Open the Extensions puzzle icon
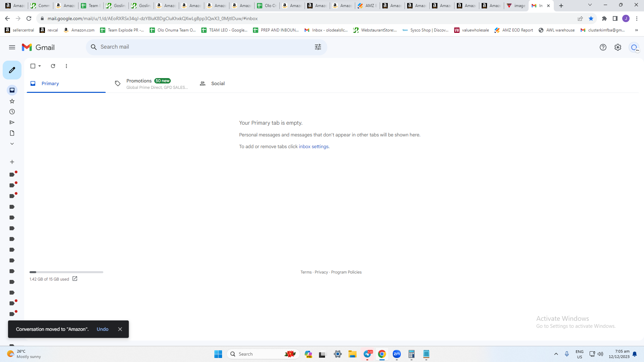 click(x=604, y=18)
